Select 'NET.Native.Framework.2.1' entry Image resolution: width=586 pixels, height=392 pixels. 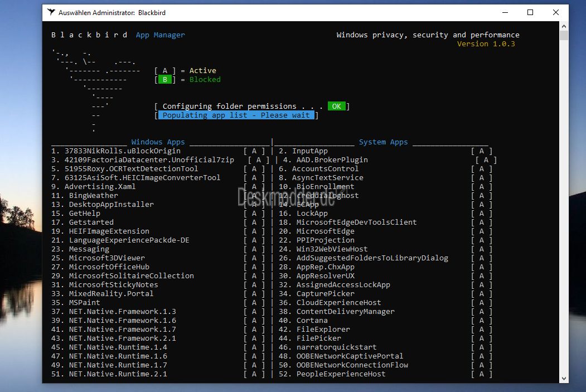coord(122,338)
